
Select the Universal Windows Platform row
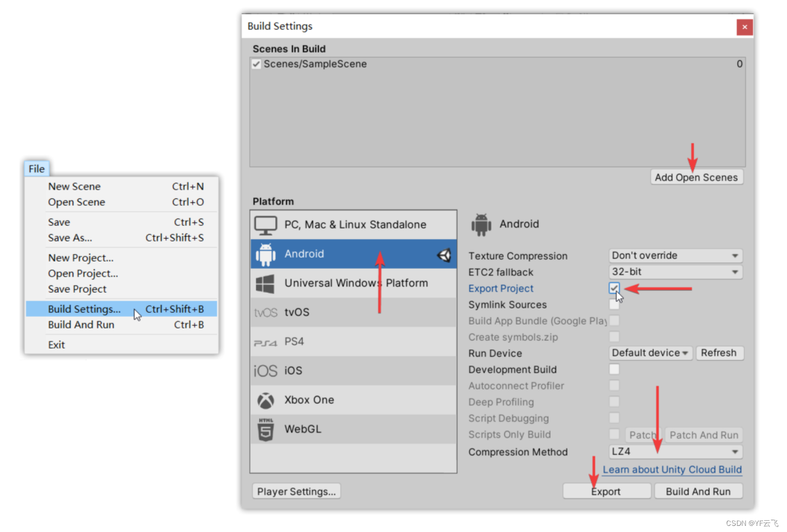pos(354,283)
